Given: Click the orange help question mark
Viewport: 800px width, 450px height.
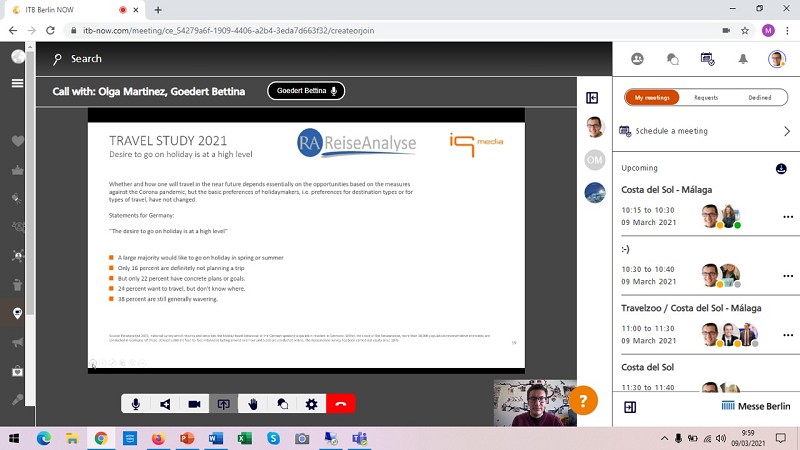Looking at the screenshot, I should point(583,401).
